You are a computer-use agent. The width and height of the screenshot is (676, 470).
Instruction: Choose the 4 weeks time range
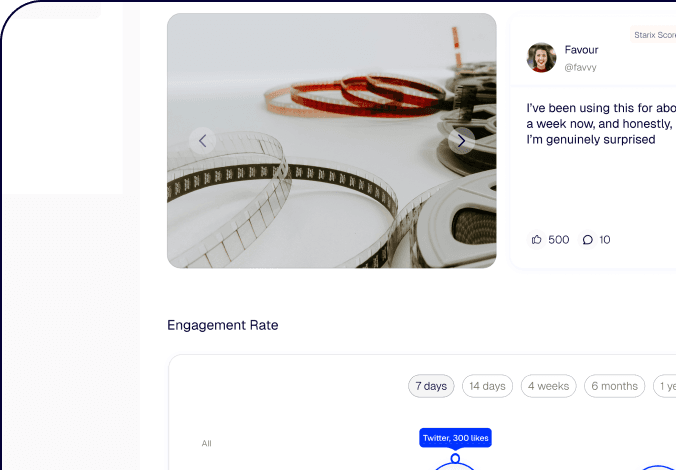(548, 386)
